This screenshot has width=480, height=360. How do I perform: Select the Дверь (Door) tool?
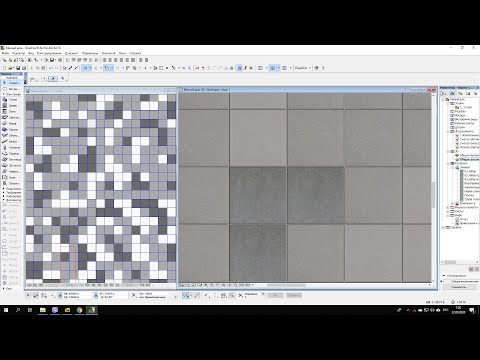click(x=11, y=106)
